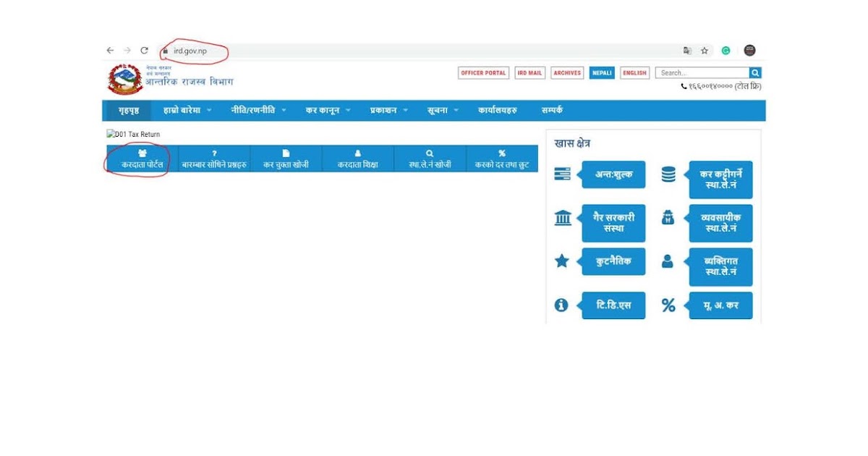
Task: Click the search magnifier button
Action: click(x=755, y=73)
